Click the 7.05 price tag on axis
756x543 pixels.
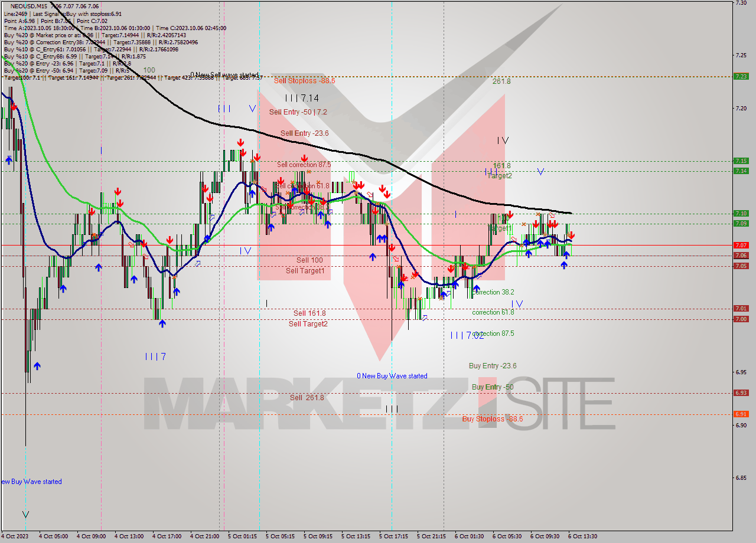pyautogui.click(x=741, y=266)
